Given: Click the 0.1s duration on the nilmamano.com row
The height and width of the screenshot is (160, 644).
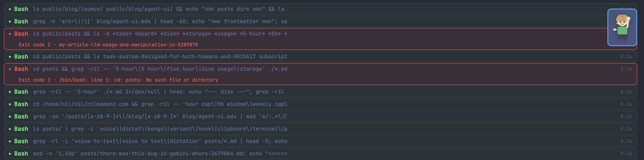Looking at the screenshot, I should pyautogui.click(x=626, y=104).
